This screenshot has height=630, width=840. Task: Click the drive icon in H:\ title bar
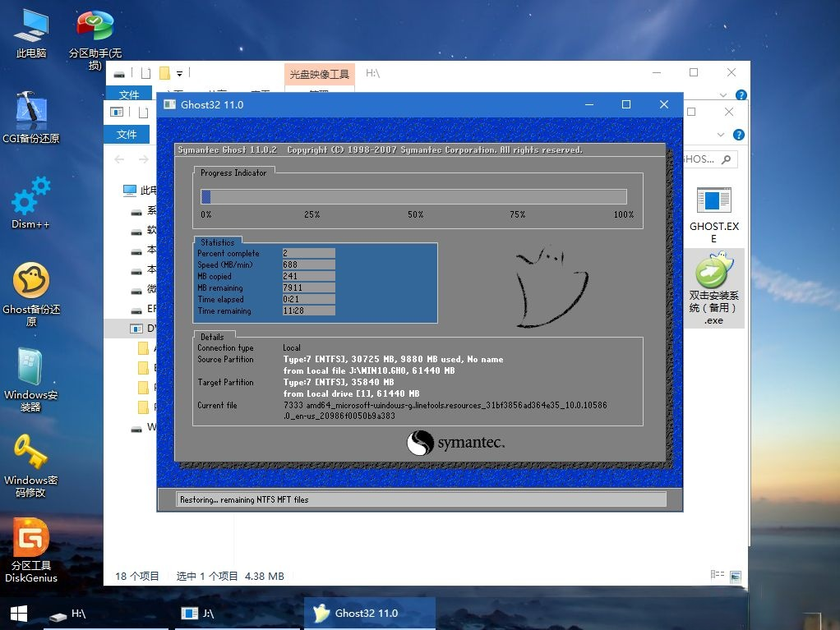tap(119, 74)
